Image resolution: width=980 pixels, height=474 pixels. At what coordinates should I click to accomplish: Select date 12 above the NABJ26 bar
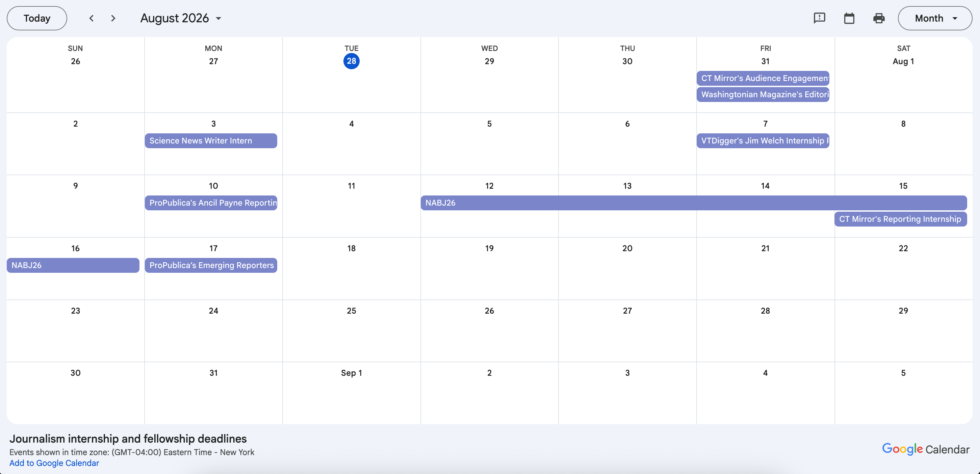point(489,186)
